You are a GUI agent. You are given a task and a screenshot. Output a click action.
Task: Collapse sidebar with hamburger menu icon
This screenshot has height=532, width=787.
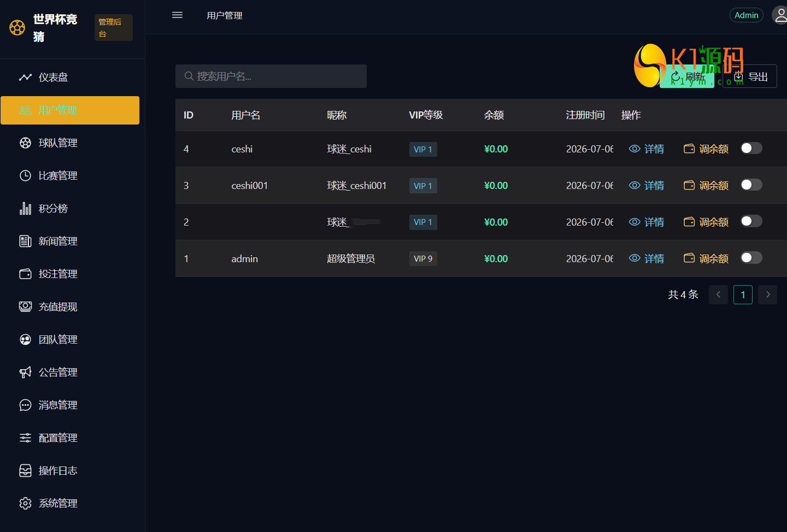[177, 15]
